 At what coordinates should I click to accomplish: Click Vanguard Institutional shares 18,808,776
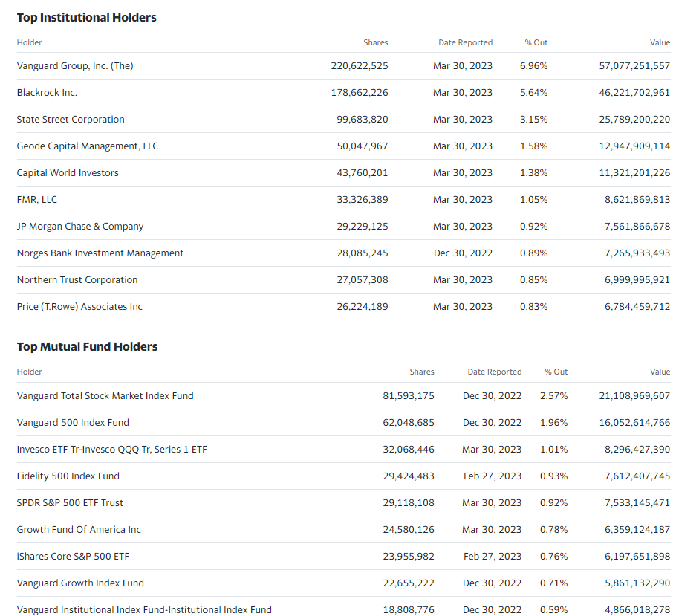click(x=409, y=610)
